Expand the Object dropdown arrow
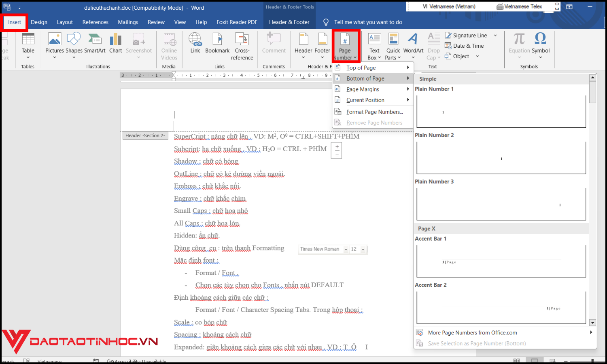This screenshot has height=364, width=607. point(478,56)
